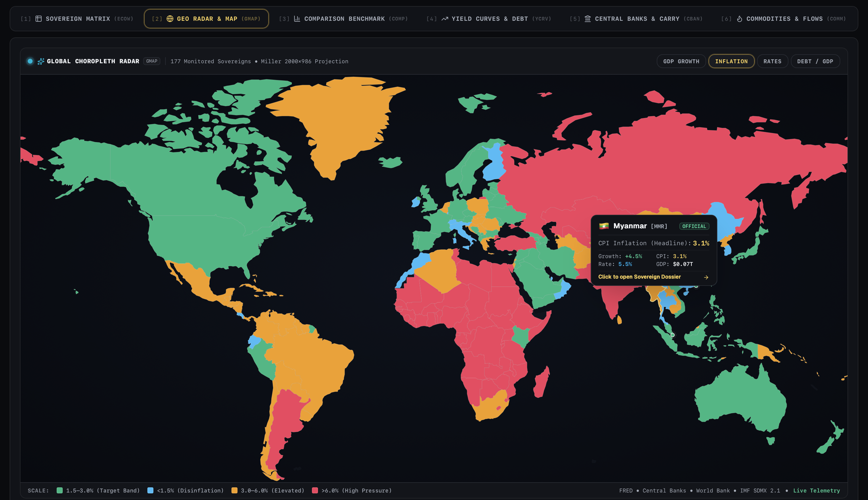This screenshot has width=868, height=500.
Task: Click 'IMF SDMX 2.1' source text
Action: (760, 490)
